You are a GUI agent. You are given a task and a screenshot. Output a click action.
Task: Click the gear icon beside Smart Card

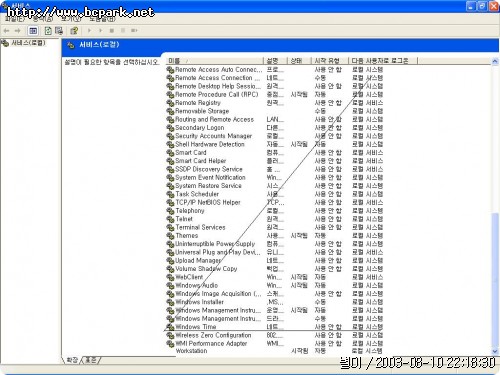coord(170,153)
